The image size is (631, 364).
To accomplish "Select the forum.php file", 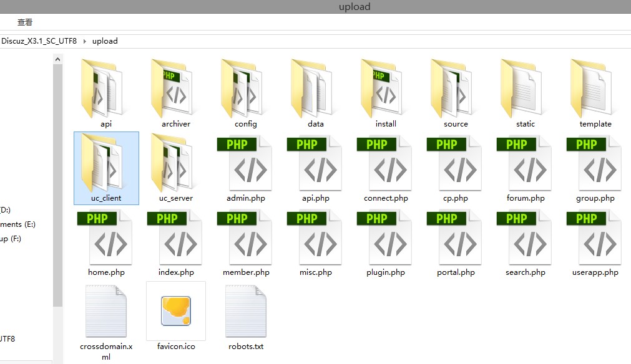I will (525, 163).
